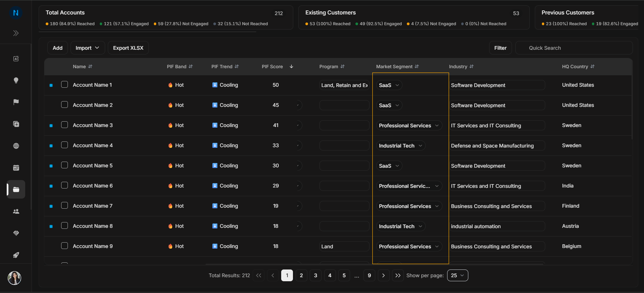Image resolution: width=644 pixels, height=293 pixels.
Task: Expand the sidebar with the double chevron
Action: pyautogui.click(x=16, y=33)
